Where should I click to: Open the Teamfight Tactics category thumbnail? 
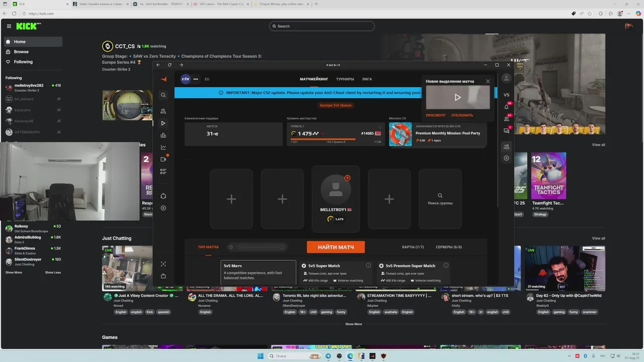(548, 175)
